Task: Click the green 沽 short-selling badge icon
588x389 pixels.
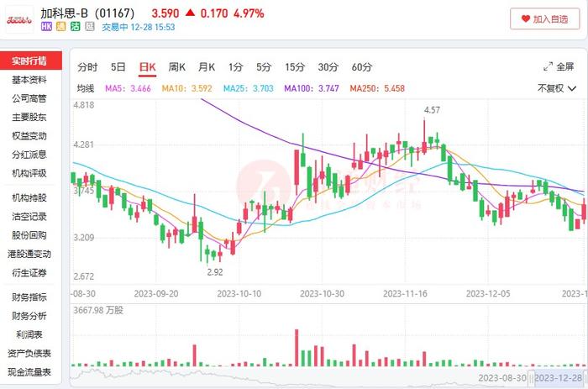Action: pyautogui.click(x=76, y=27)
